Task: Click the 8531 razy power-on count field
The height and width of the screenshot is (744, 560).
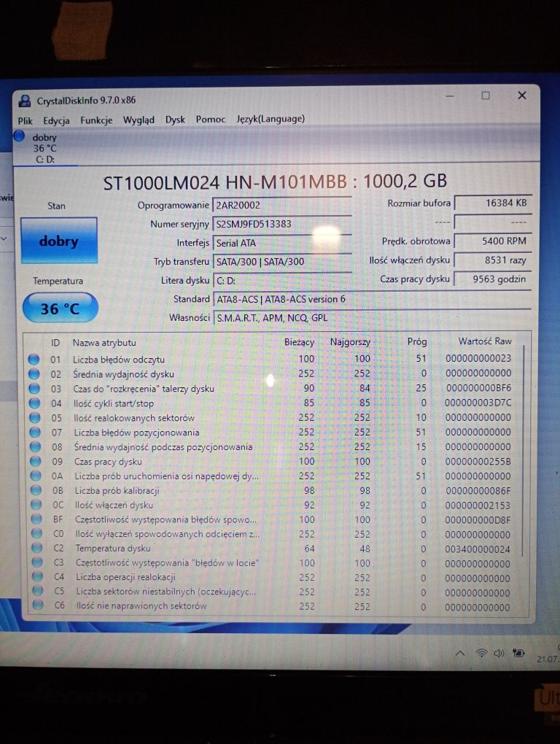Action: (x=493, y=260)
